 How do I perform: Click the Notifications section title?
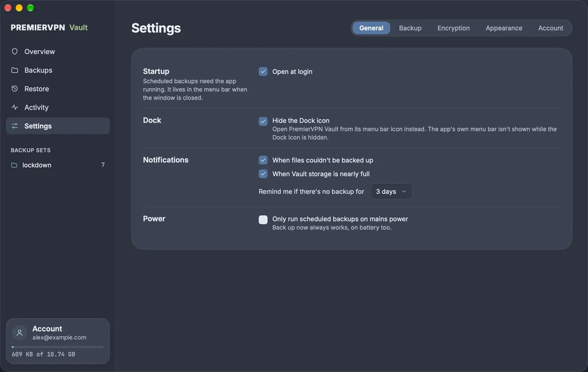[x=165, y=160]
